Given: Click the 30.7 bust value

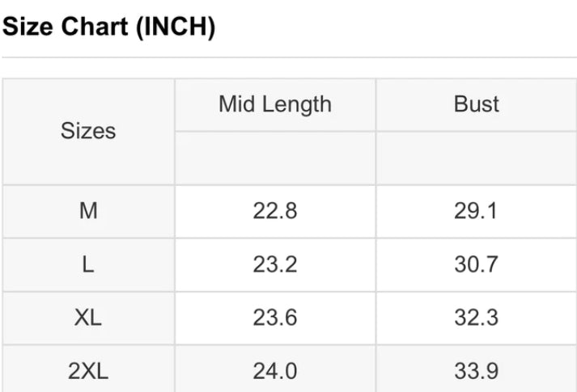Looking at the screenshot, I should coord(477,264).
